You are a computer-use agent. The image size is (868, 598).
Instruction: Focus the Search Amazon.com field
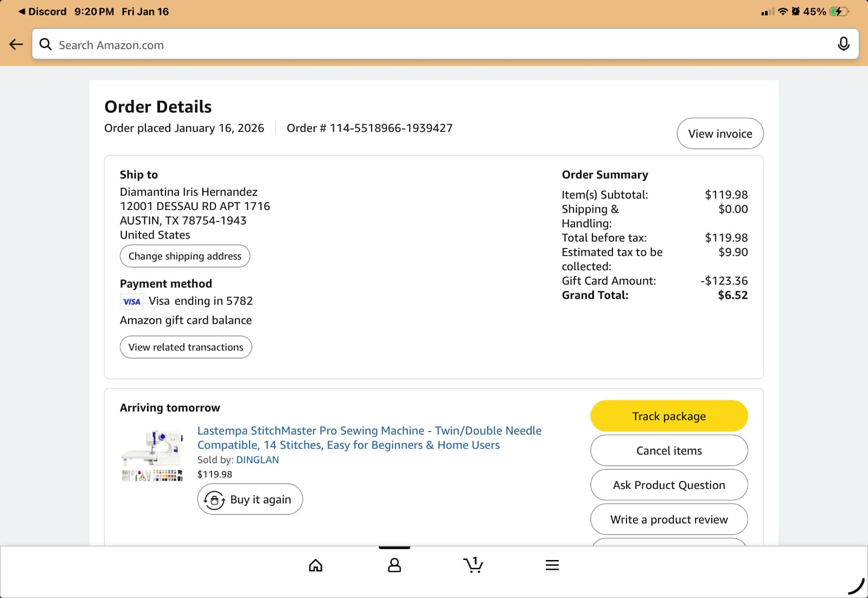[445, 44]
